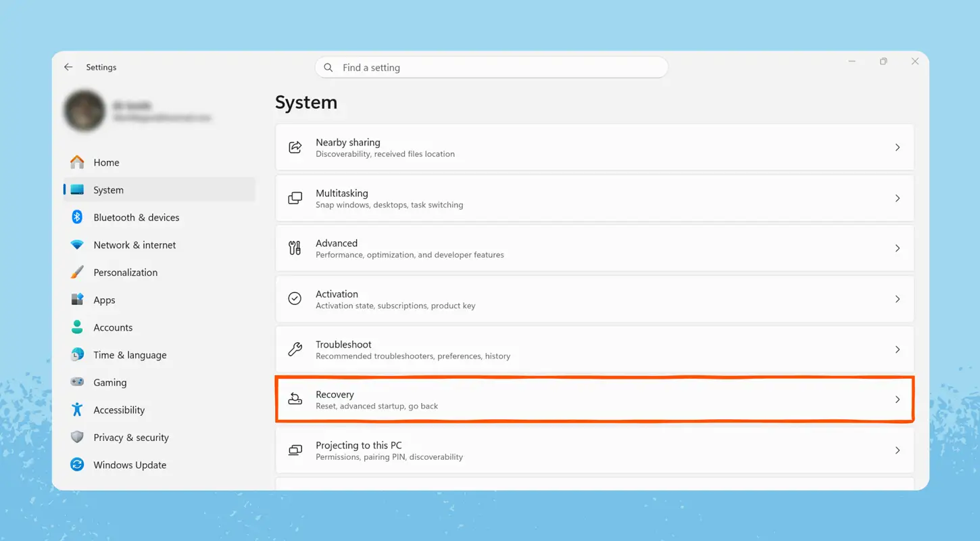Screen dimensions: 980x541
Task: Open Projecting to this PC chevron
Action: tap(898, 450)
